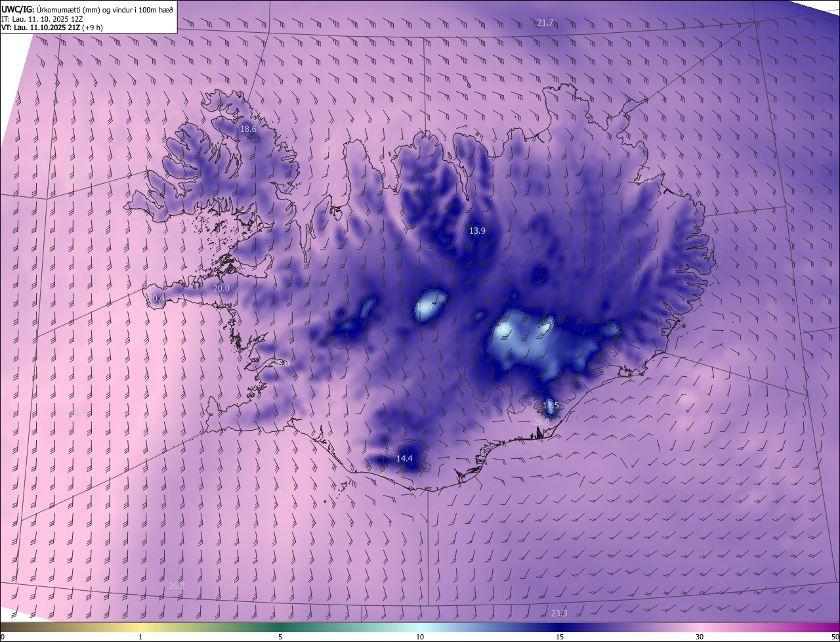The width and height of the screenshot is (840, 642).
Task: Select the 10 tick on the colour scale
Action: (x=420, y=637)
